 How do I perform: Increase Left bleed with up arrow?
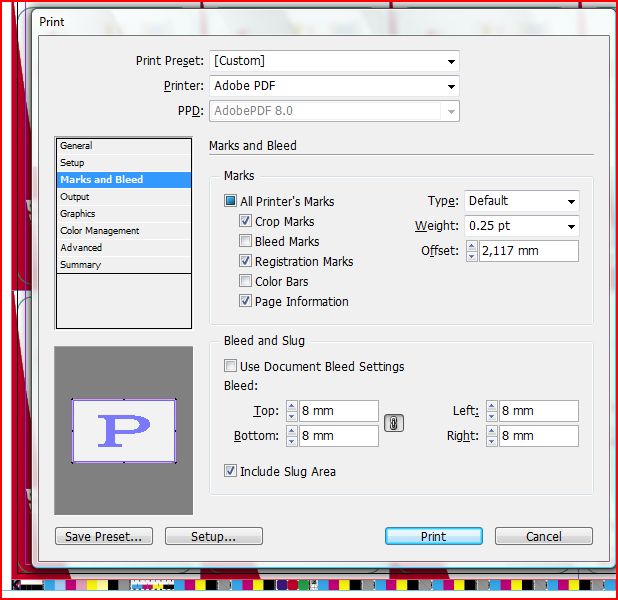pyautogui.click(x=491, y=406)
